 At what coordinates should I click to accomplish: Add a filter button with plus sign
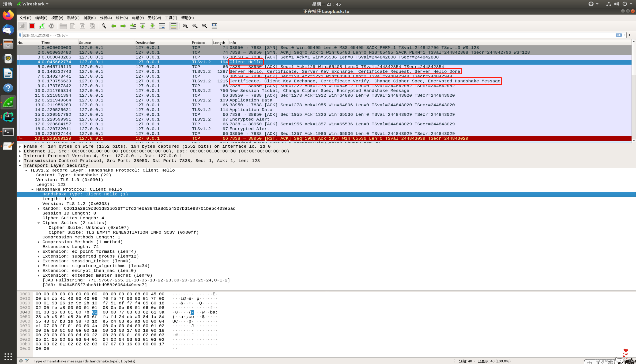tap(630, 35)
